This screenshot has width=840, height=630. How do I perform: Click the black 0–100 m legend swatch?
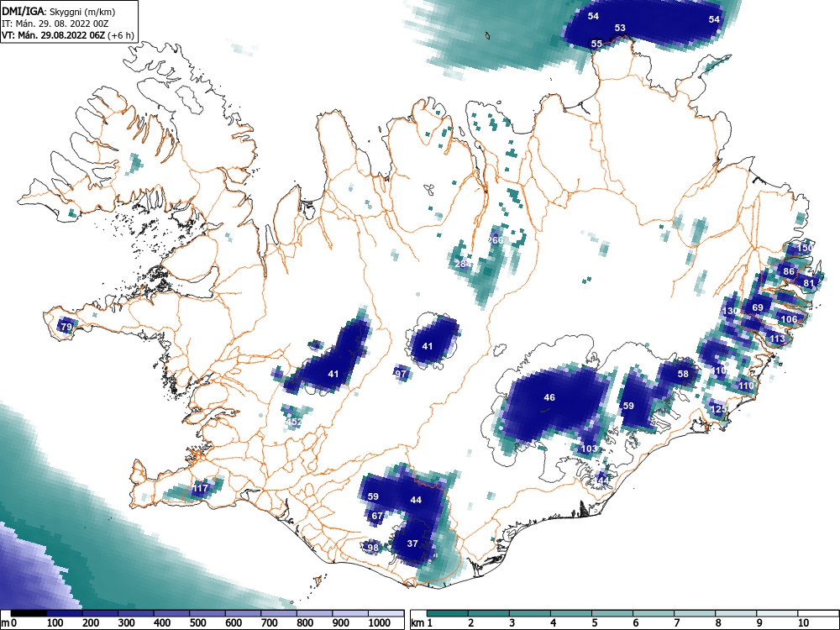(29, 613)
